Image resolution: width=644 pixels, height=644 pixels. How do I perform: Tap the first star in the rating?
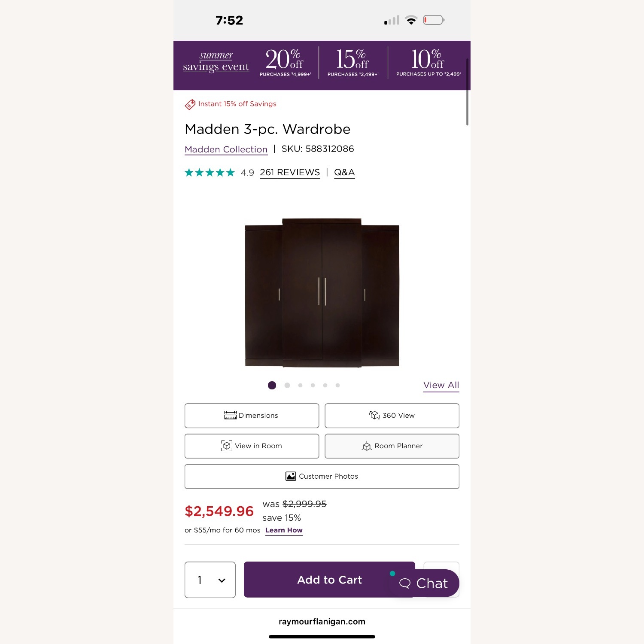(x=189, y=172)
